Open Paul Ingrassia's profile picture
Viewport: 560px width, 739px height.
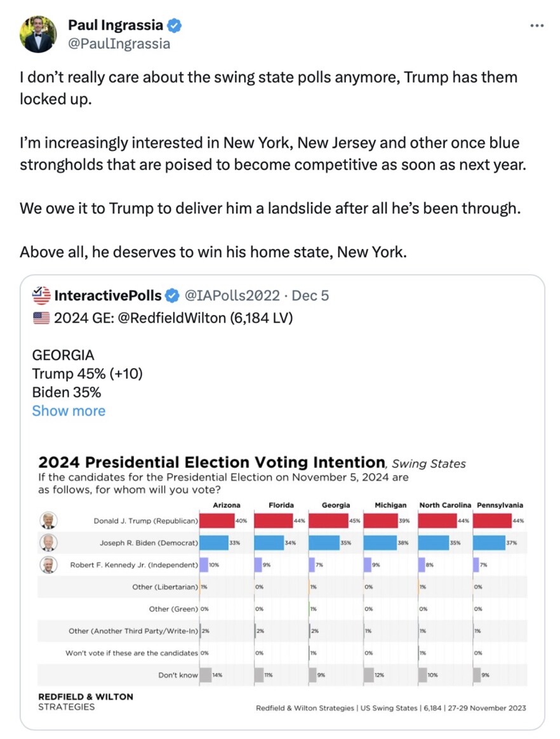point(38,34)
